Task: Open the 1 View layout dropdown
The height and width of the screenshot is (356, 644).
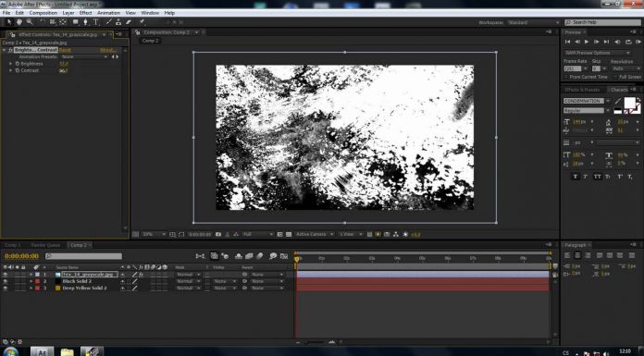Action: pyautogui.click(x=351, y=234)
